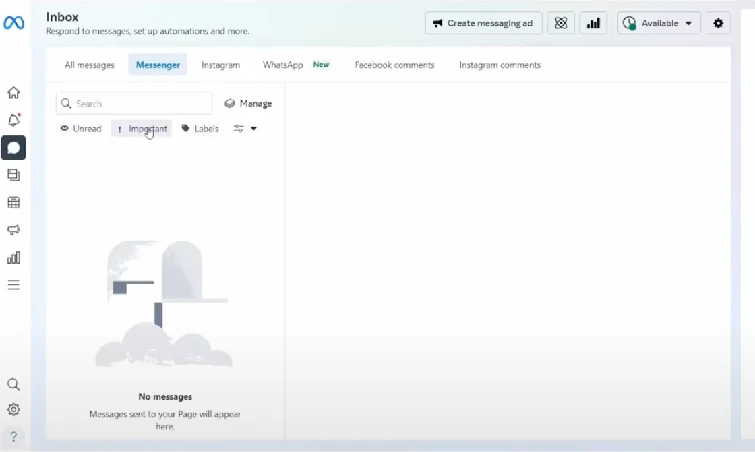Select the Inbox chat bubble icon
This screenshot has height=452, width=755.
[13, 148]
